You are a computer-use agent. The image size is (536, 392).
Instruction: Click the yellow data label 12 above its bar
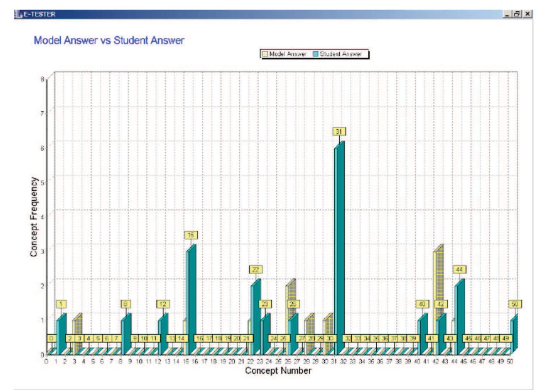tap(163, 304)
